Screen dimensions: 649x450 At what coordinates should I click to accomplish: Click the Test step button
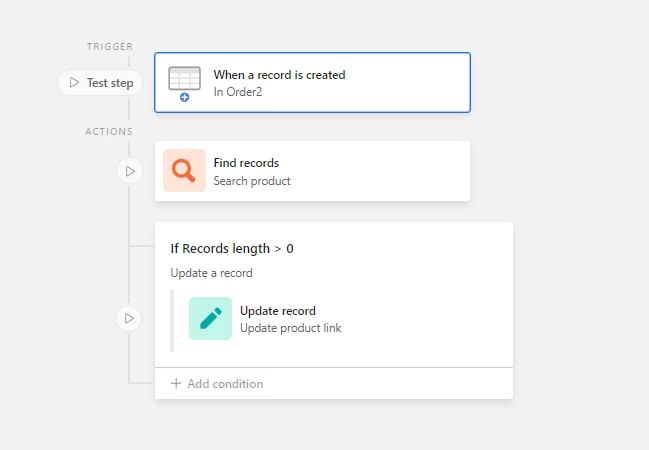tap(100, 83)
